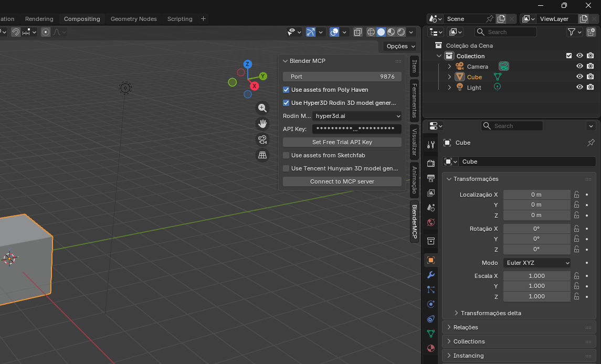Screen dimensions: 601x364
Task: Open the Object properties tab
Action: [x=431, y=260]
